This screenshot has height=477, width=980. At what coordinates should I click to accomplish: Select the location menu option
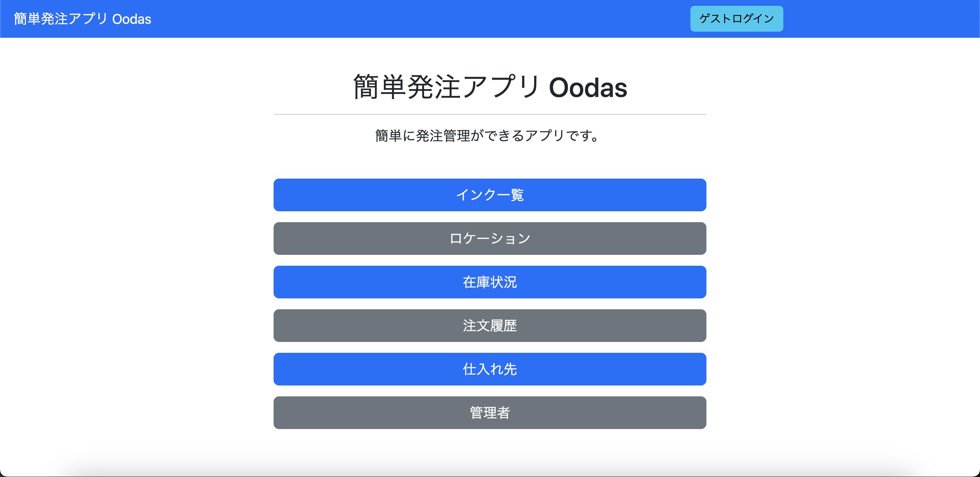click(x=490, y=238)
